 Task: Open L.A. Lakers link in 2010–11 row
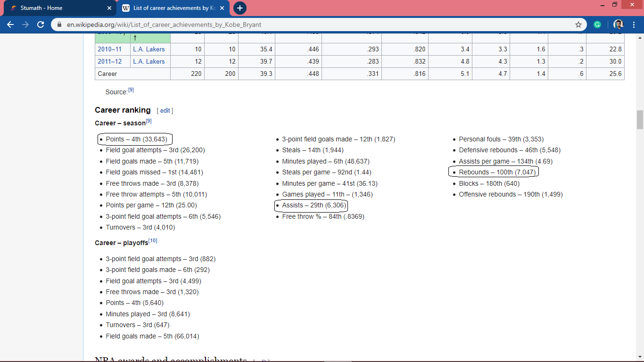click(149, 49)
